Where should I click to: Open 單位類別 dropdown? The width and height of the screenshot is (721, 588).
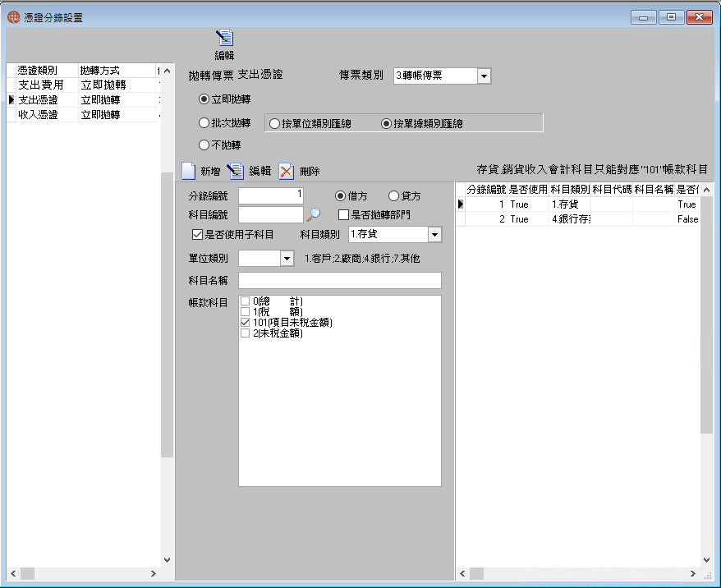pyautogui.click(x=287, y=259)
